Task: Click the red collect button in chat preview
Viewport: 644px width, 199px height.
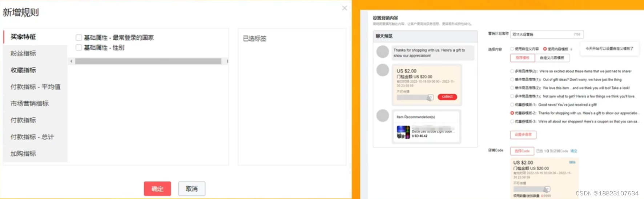Action: coord(447,97)
